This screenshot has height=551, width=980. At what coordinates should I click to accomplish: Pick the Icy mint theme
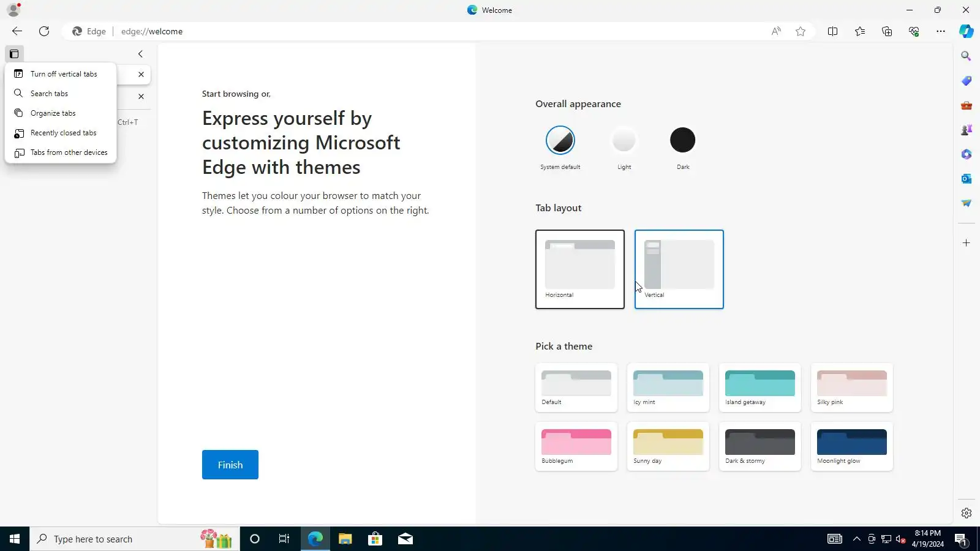tap(668, 388)
